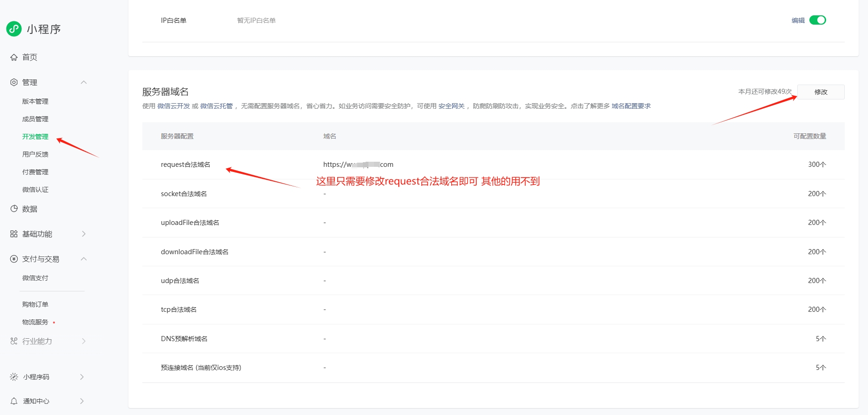The width and height of the screenshot is (868, 415).
Task: Open the 微信云开发 link
Action: [174, 106]
